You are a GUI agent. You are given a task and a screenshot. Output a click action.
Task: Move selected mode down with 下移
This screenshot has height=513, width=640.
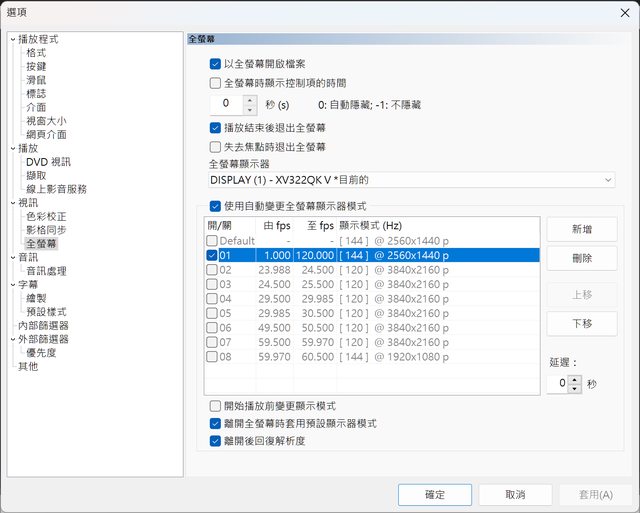click(x=581, y=323)
